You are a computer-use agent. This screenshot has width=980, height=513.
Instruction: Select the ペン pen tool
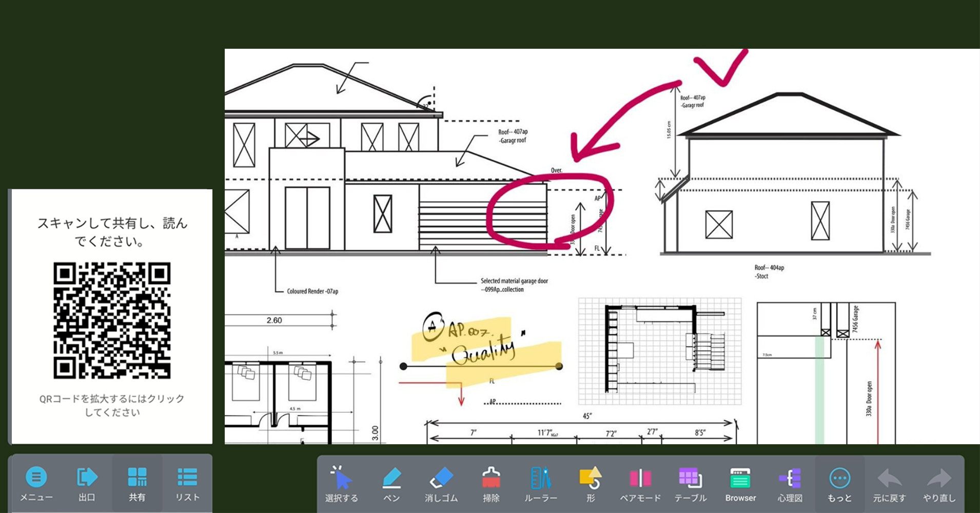(391, 484)
